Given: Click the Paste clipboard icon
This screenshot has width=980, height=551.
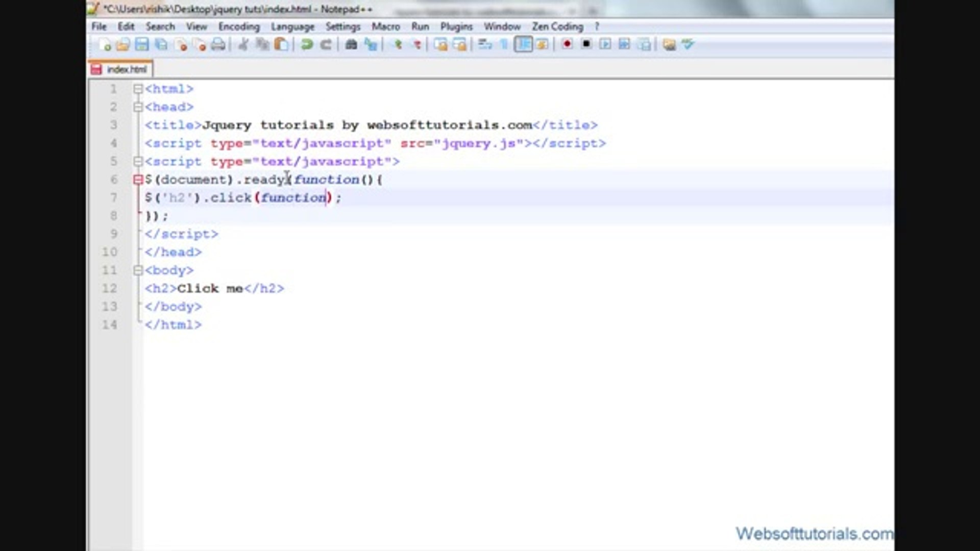Looking at the screenshot, I should coord(281,45).
